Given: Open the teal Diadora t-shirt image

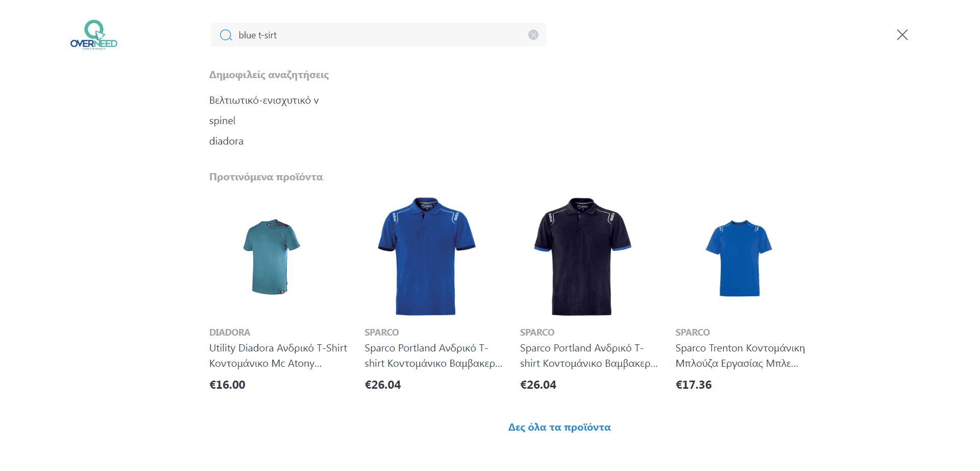Looking at the screenshot, I should click(272, 256).
